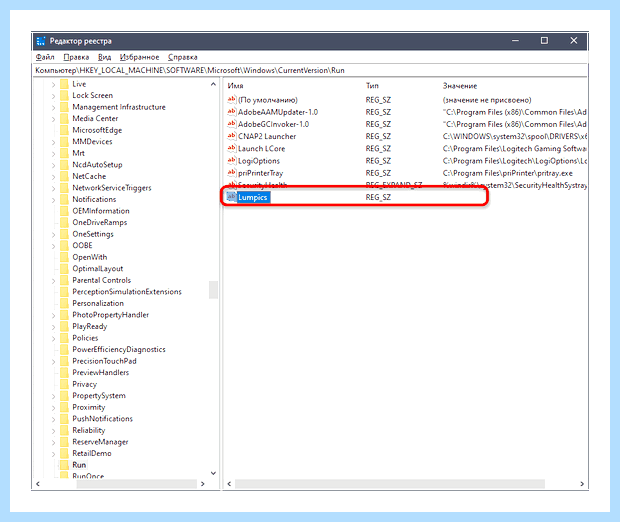Screen dimensions: 620x522
Task: Click the Lumpics value name
Action: (253, 197)
